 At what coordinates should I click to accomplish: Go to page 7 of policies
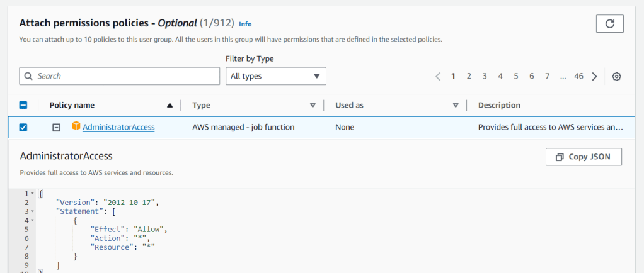pos(548,76)
